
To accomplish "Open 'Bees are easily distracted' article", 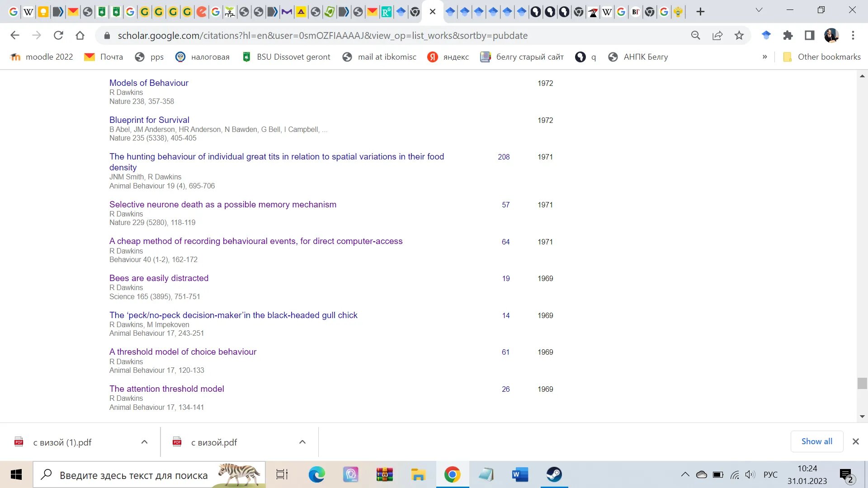I will tap(159, 278).
